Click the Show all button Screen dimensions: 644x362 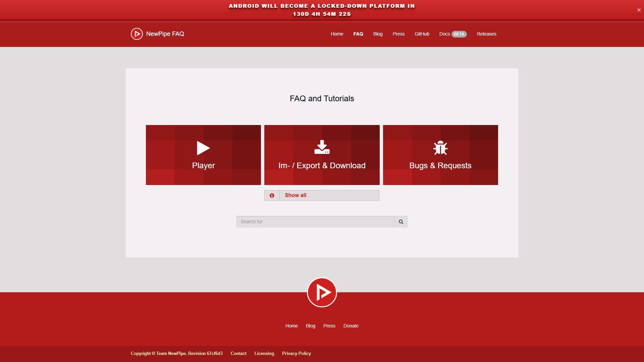pyautogui.click(x=322, y=195)
